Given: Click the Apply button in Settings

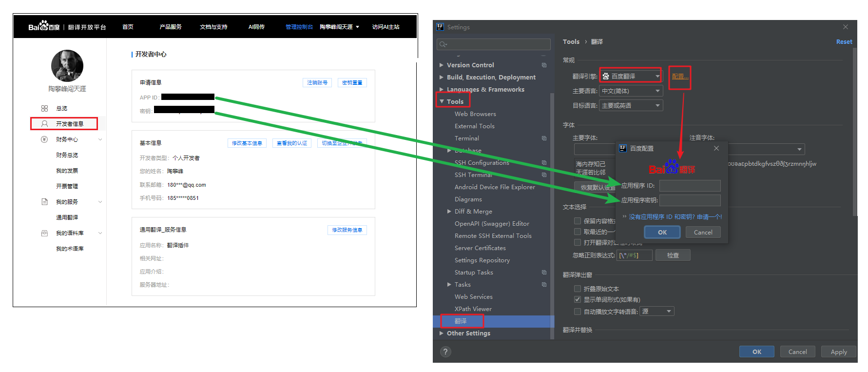Looking at the screenshot, I should click(x=839, y=352).
